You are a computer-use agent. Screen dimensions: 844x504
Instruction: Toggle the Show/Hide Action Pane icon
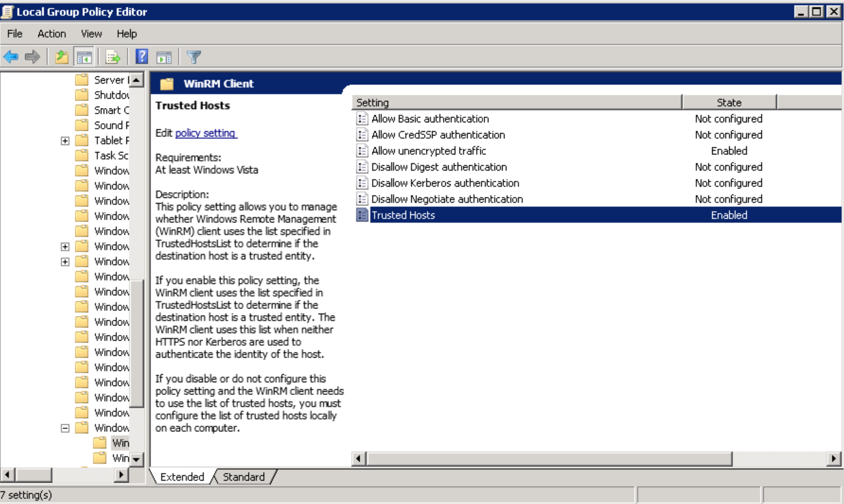click(164, 57)
